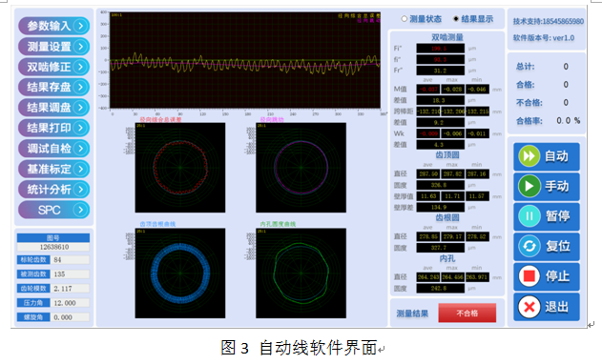Click the red 不合格 result indicator

(467, 313)
